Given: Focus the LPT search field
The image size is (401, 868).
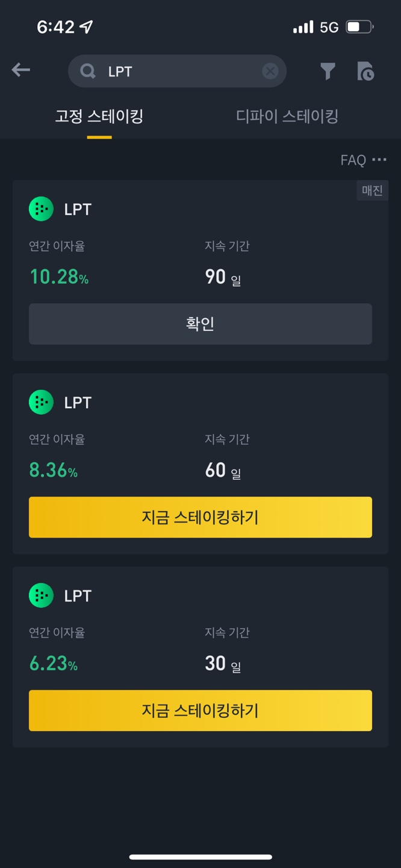Looking at the screenshot, I should pyautogui.click(x=177, y=71).
